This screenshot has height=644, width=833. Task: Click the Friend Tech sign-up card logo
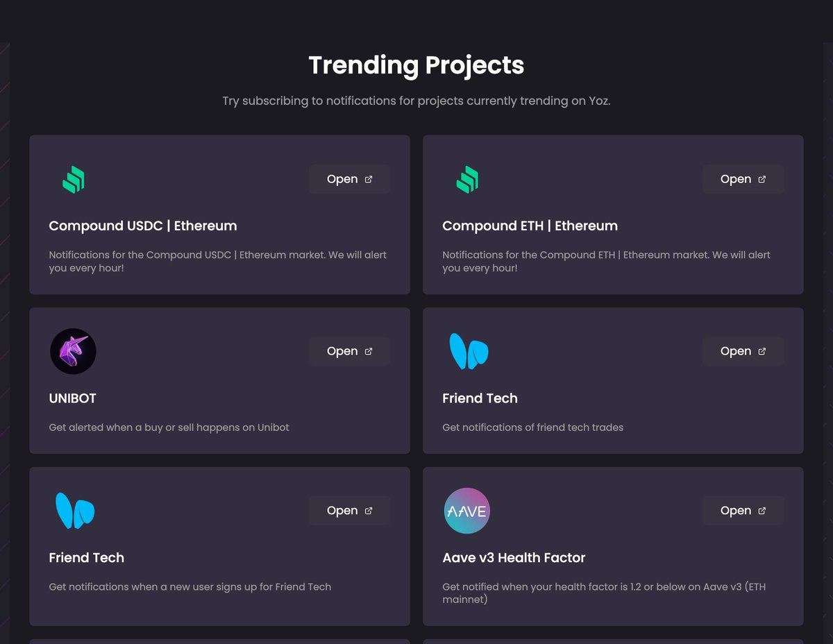pyautogui.click(x=75, y=511)
